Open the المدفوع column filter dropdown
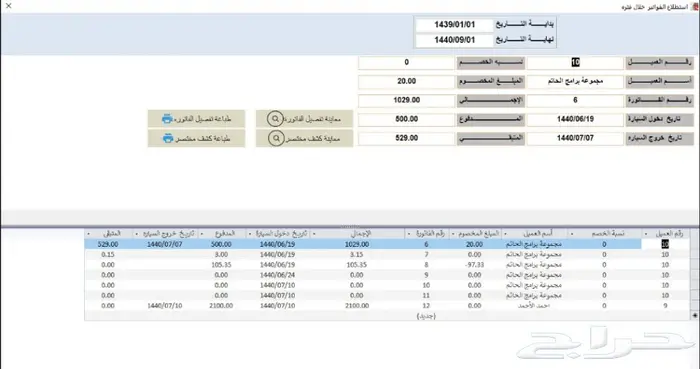The height and width of the screenshot is (369, 700). [x=202, y=234]
